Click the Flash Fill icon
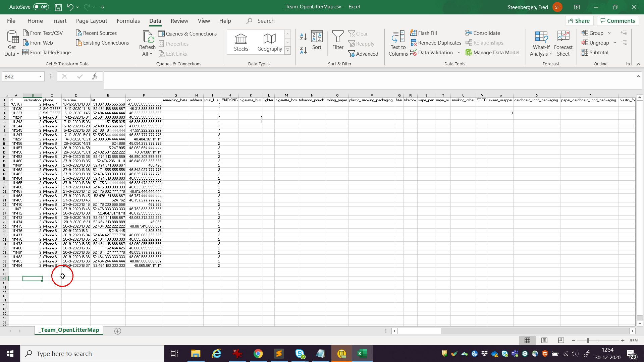Image resolution: width=644 pixels, height=362 pixels. (x=414, y=33)
